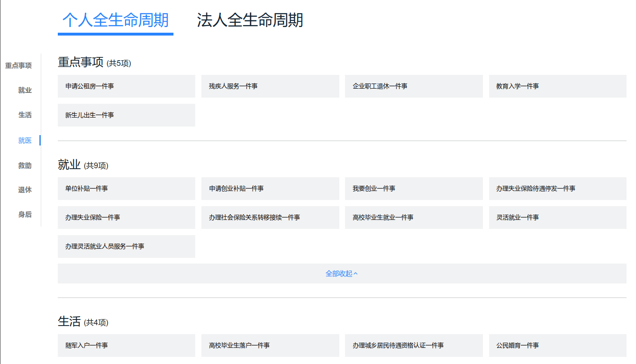The width and height of the screenshot is (636, 364).
Task: Select 教育入学一件事
Action: pos(557,86)
